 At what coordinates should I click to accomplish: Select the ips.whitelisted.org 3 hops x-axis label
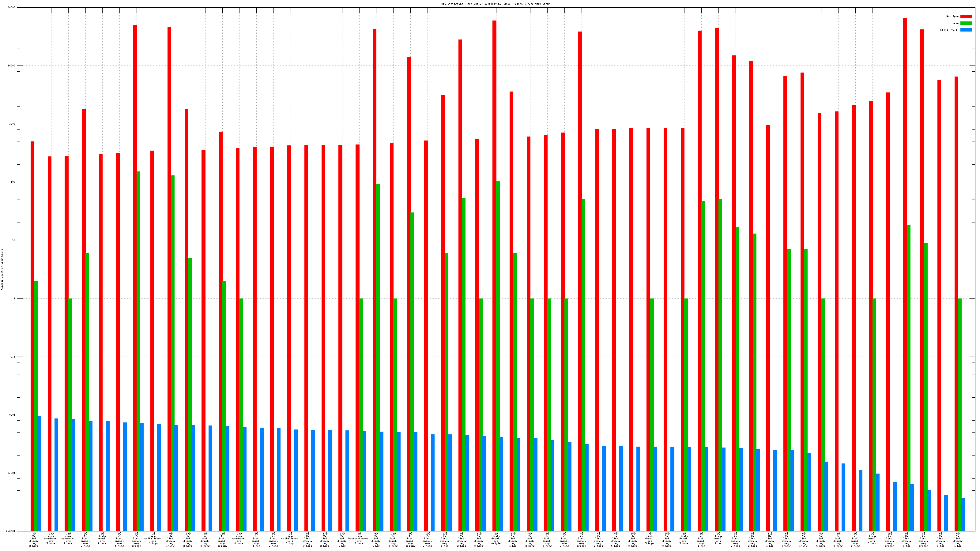click(154, 539)
